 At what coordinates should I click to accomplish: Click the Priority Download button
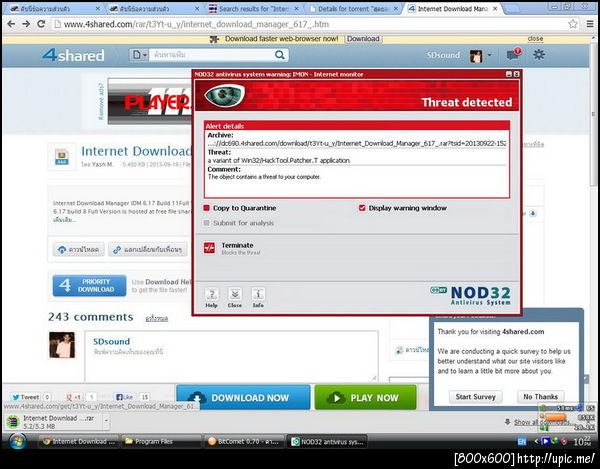pos(90,285)
